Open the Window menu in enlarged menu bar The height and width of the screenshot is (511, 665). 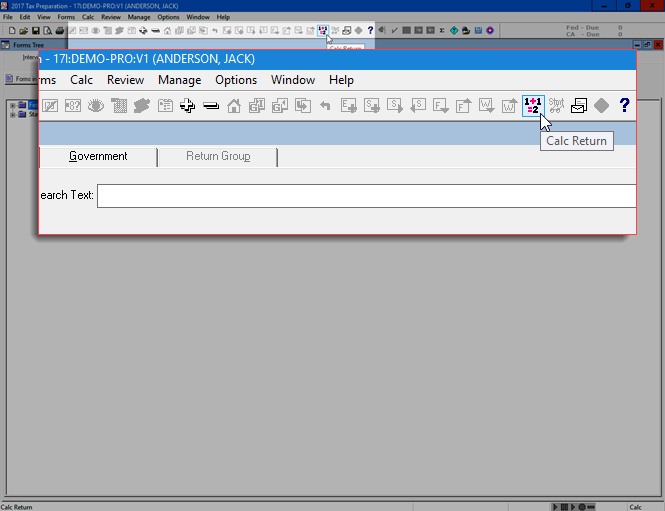[x=293, y=80]
